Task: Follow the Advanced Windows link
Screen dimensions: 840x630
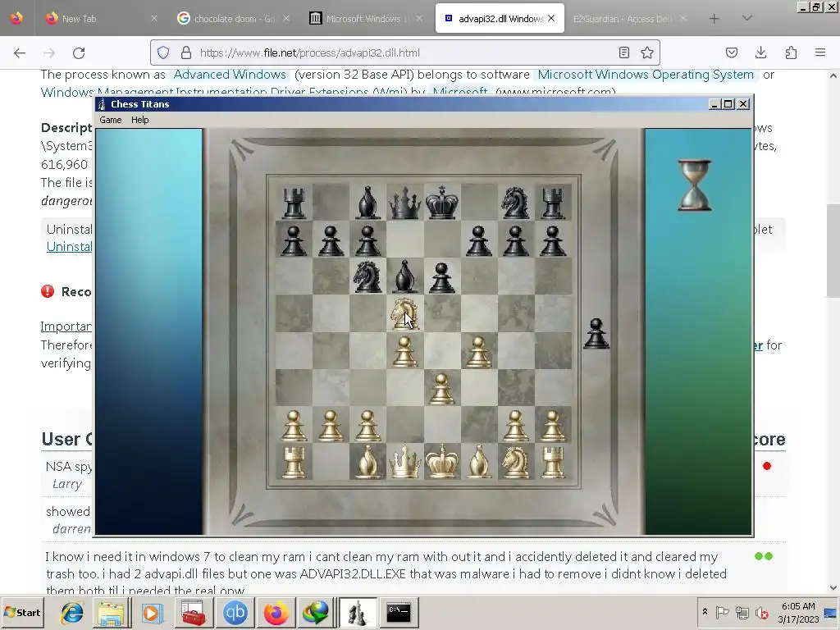Action: 230,75
